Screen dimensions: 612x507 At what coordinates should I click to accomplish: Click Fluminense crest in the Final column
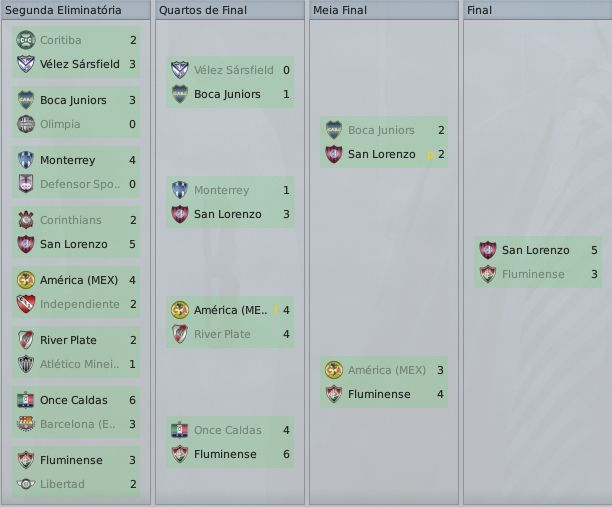[488, 274]
